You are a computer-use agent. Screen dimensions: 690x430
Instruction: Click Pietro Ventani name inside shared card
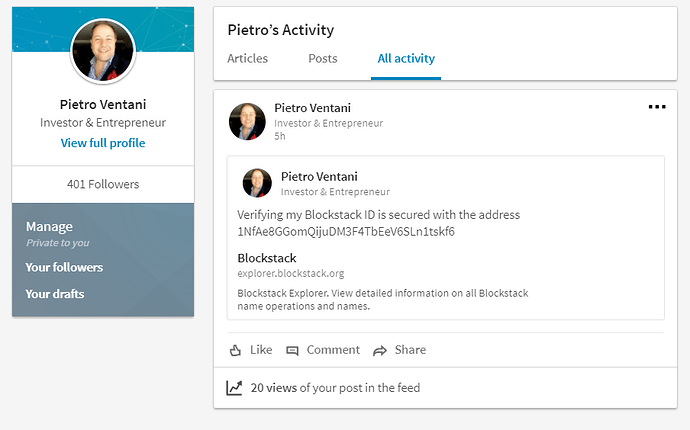tap(319, 176)
